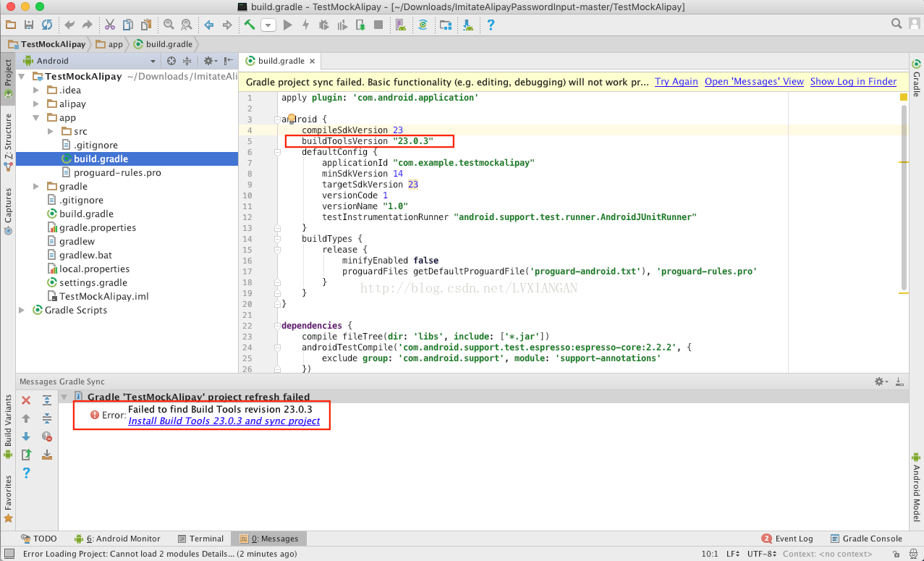Click the Undo arrow in toolbar
The width and height of the screenshot is (924, 561).
(70, 25)
